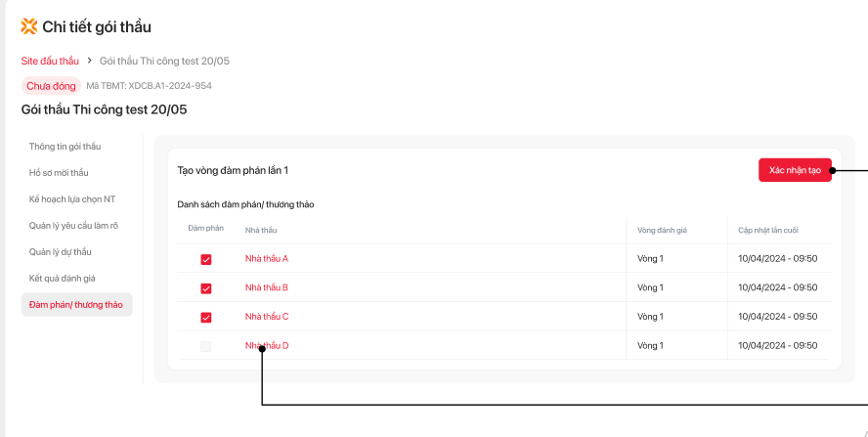The width and height of the screenshot is (868, 437).
Task: Click the Chưa đóng status badge
Action: [51, 85]
